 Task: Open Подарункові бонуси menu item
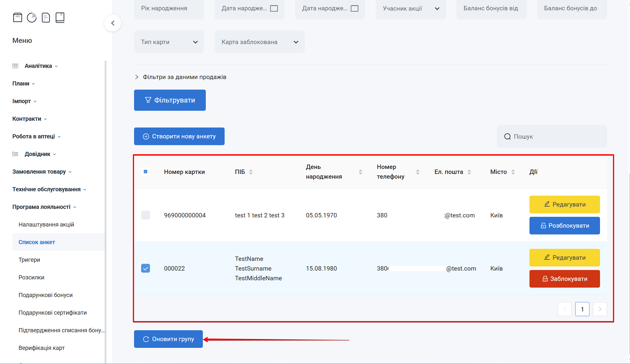click(x=46, y=295)
